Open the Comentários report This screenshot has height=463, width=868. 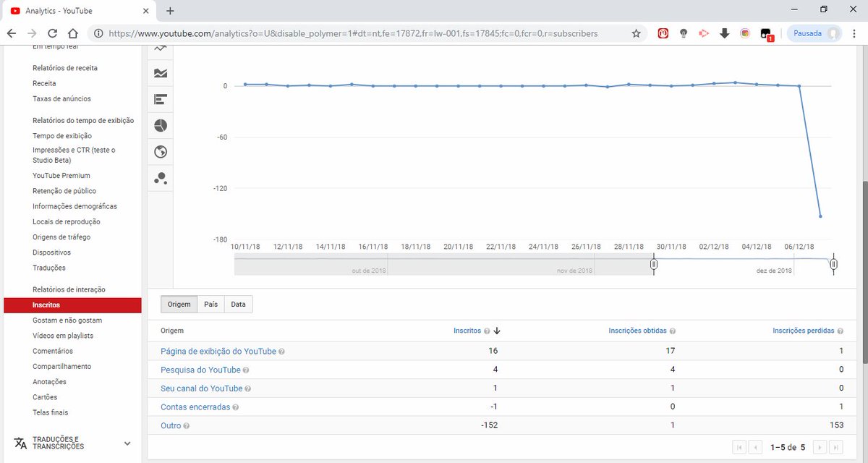(53, 352)
